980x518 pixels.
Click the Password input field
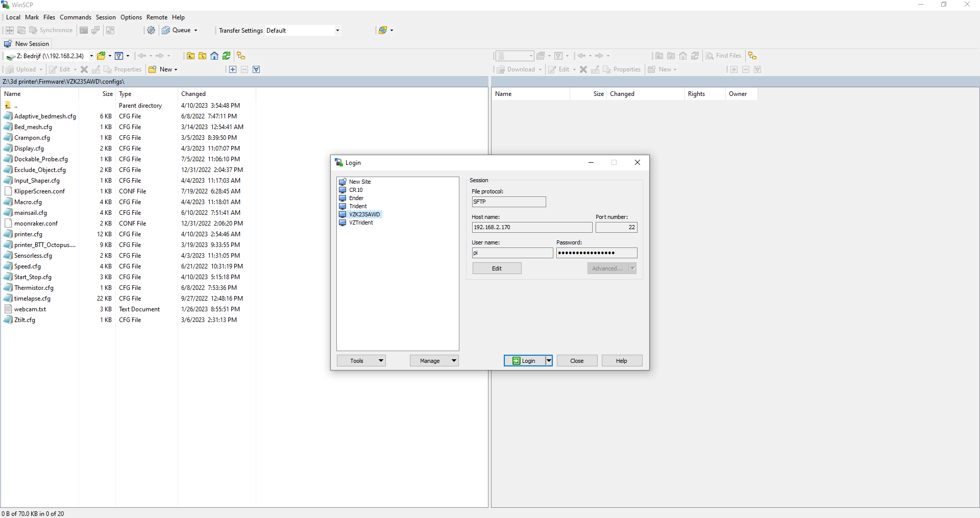pos(596,253)
